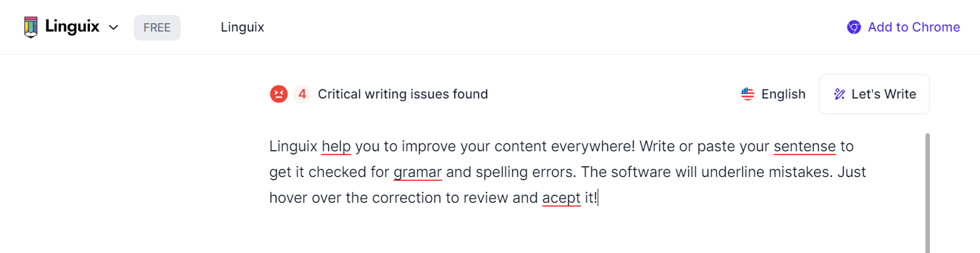Click the US flag language icon
Viewport: 980px width, 253px height.
[x=747, y=94]
